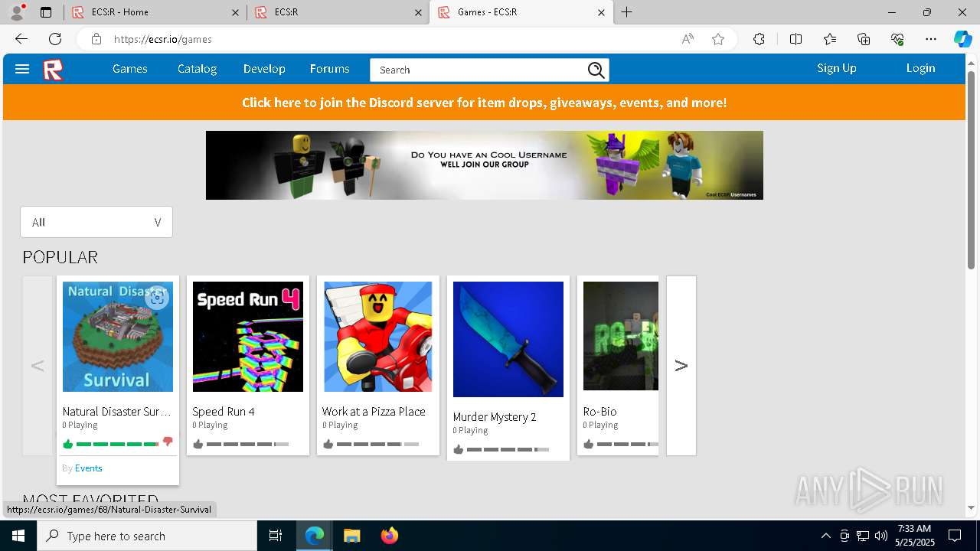Image resolution: width=980 pixels, height=551 pixels.
Task: Open Murder Mystery 2 title link
Action: 495,417
